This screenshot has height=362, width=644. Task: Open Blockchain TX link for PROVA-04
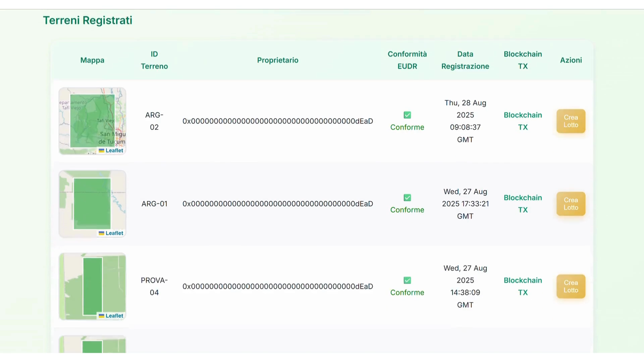[x=523, y=286]
